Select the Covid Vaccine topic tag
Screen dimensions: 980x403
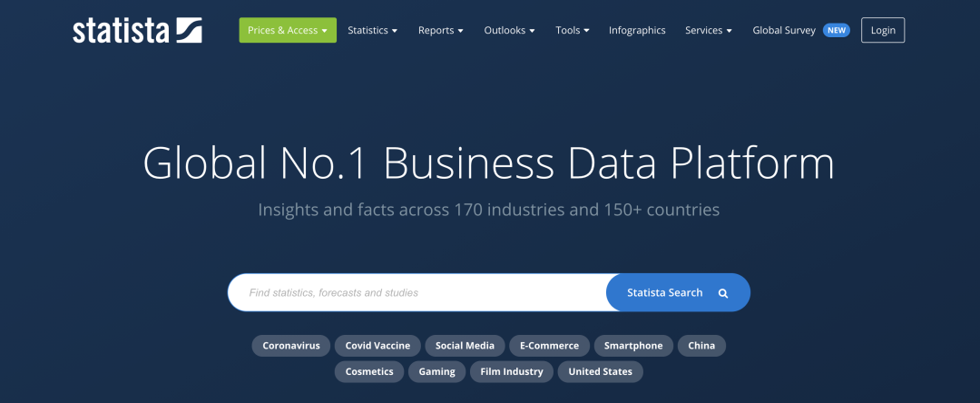pyautogui.click(x=377, y=346)
